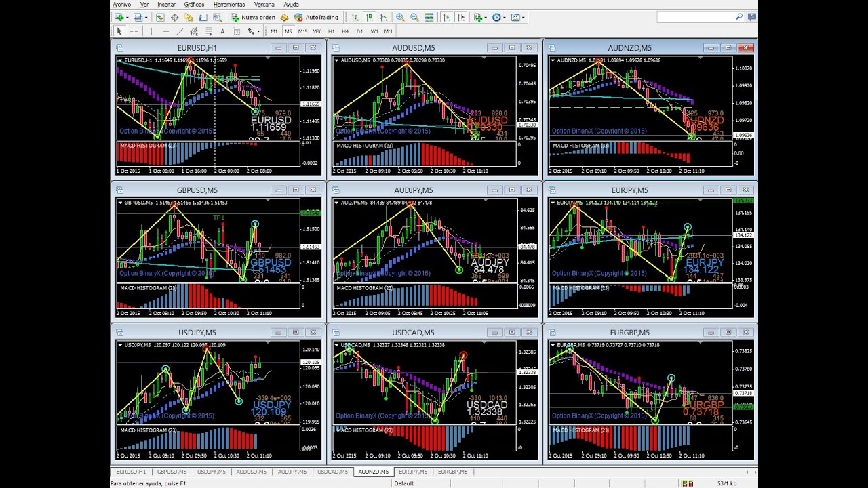Switch to the EURGBP,M5 bottom tab
868x488 pixels.
[x=452, y=472]
